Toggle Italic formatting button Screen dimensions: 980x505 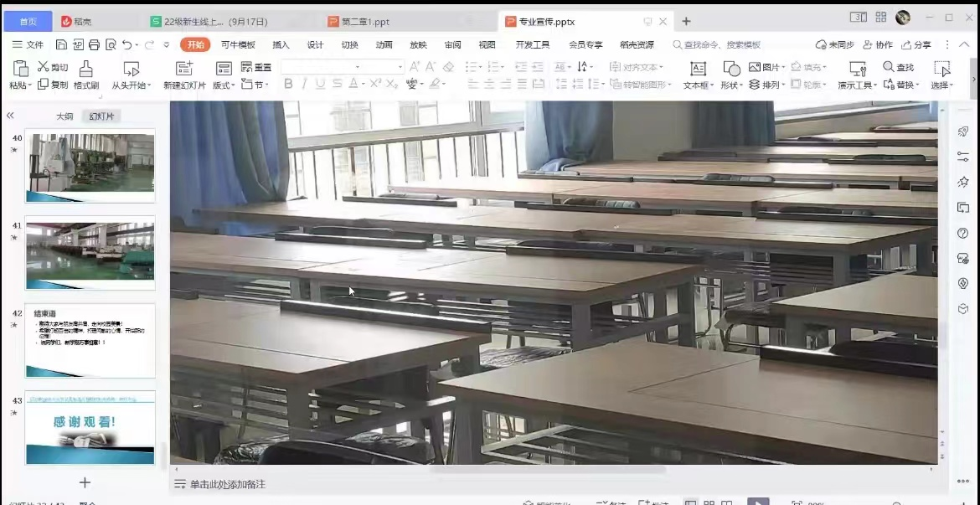304,84
